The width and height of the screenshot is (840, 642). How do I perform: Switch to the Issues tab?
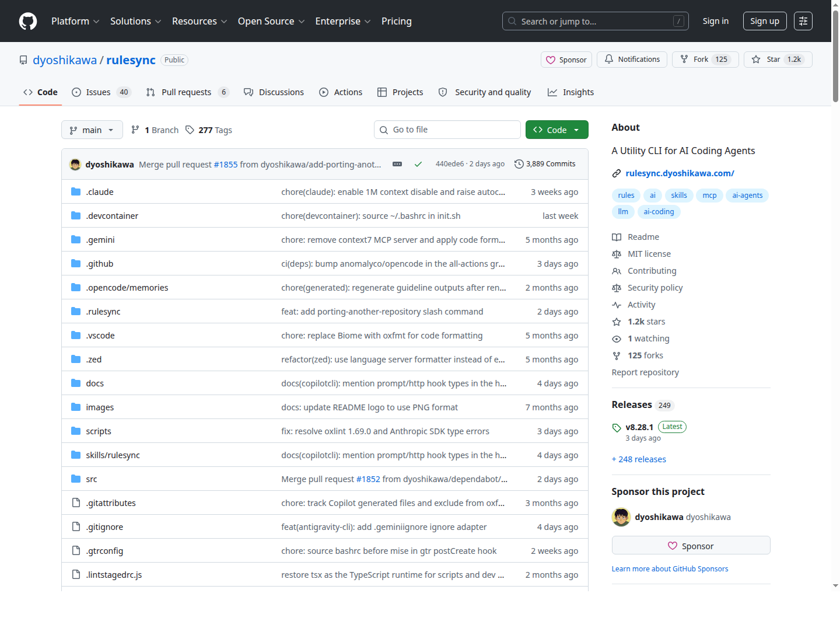click(x=101, y=92)
